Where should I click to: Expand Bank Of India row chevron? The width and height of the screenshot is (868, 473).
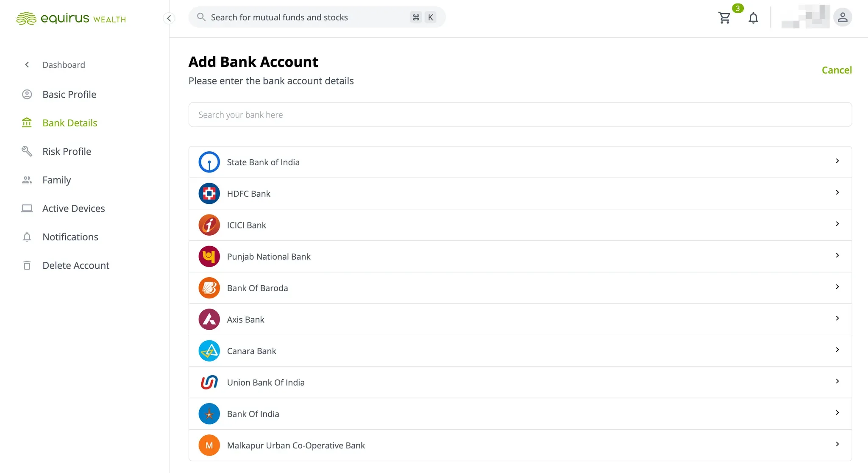coord(837,412)
